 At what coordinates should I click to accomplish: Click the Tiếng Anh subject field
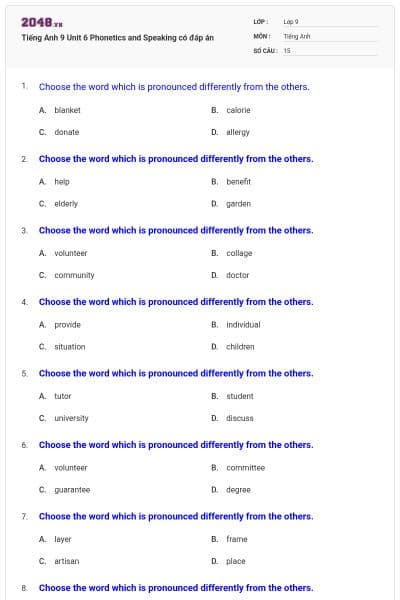click(x=329, y=36)
